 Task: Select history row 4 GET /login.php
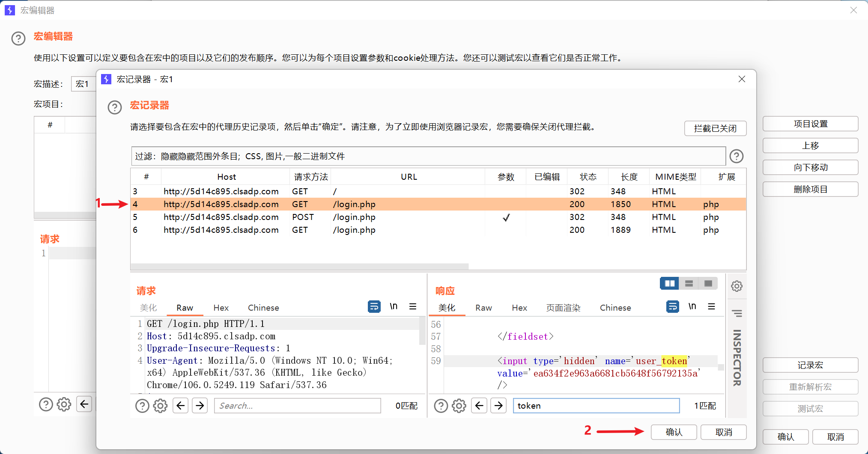pyautogui.click(x=438, y=204)
